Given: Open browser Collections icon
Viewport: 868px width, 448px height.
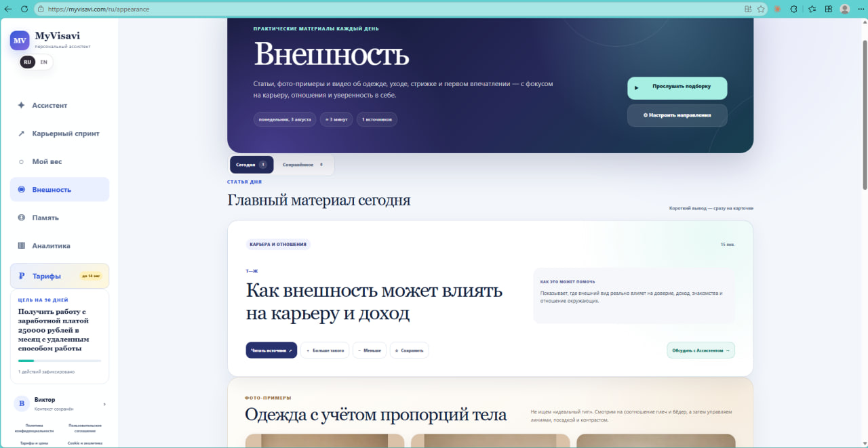Looking at the screenshot, I should coord(828,9).
